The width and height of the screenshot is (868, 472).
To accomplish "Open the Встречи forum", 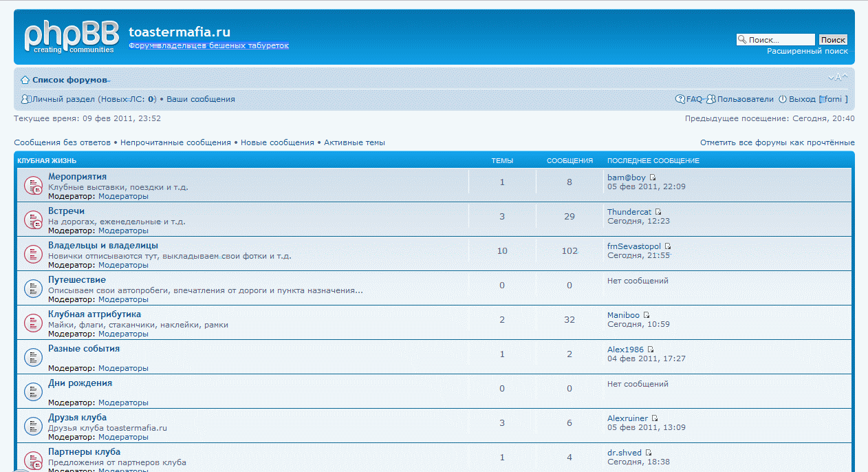I will [66, 211].
